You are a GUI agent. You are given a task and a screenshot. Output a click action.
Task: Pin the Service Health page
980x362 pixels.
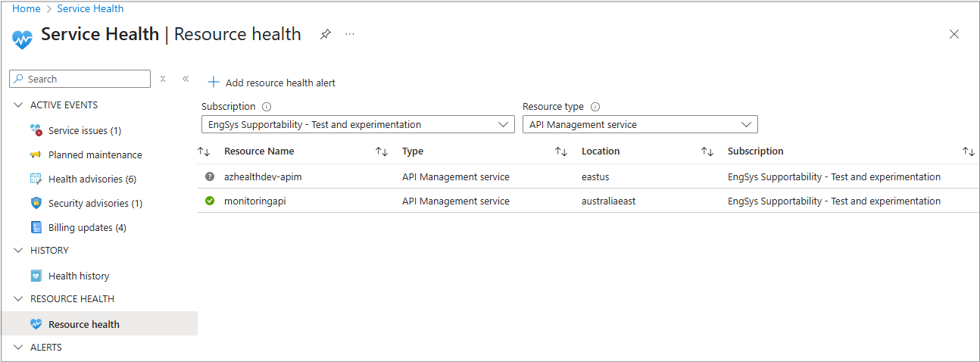pyautogui.click(x=326, y=34)
